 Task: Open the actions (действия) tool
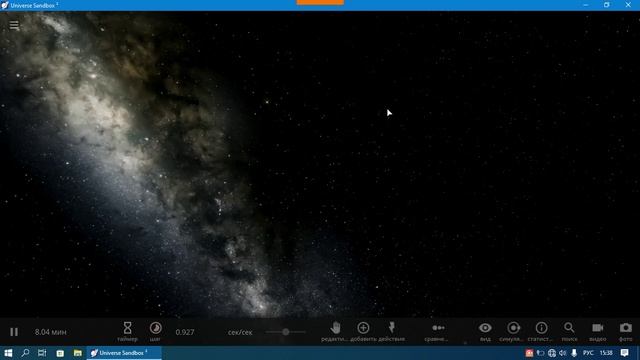pos(391,331)
